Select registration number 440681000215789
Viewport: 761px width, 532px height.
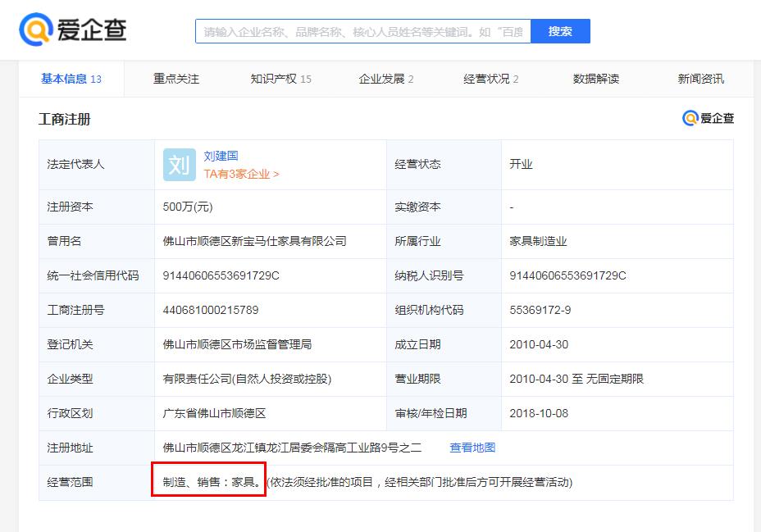pyautogui.click(x=211, y=310)
